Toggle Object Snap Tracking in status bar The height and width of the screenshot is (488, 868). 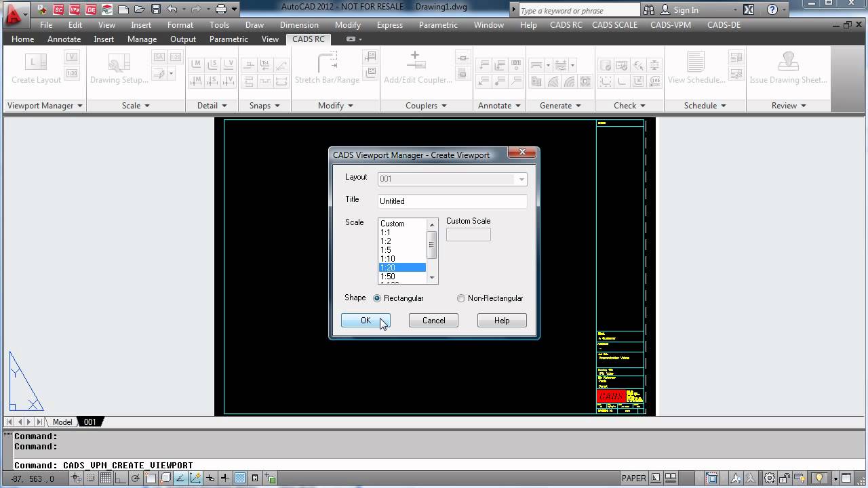pos(180,479)
